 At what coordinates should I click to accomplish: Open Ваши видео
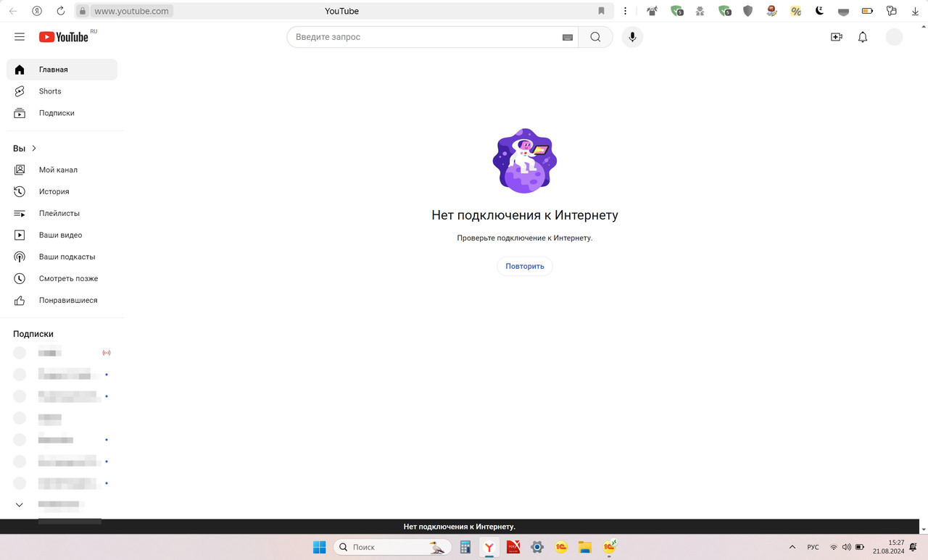coord(62,235)
